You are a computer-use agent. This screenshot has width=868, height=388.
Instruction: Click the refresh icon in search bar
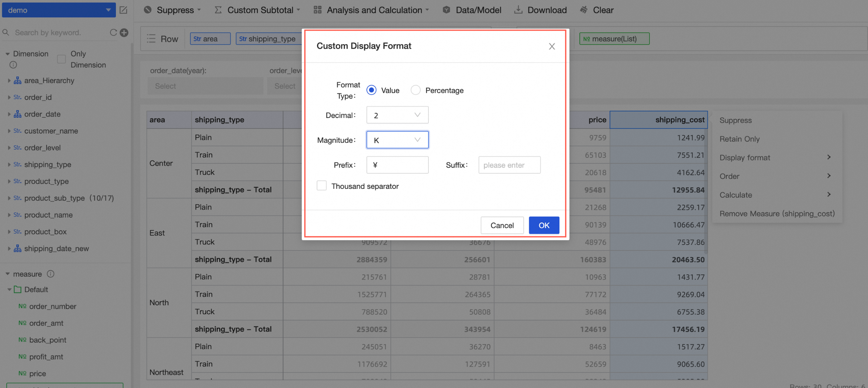[x=113, y=32]
